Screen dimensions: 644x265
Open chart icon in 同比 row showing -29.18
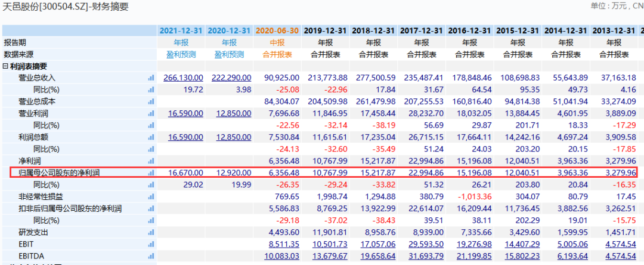(151, 221)
